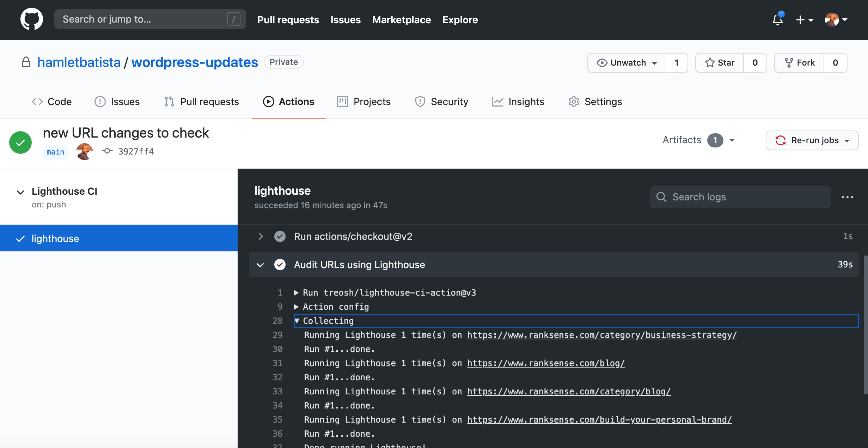Select the Actions tab

click(x=288, y=102)
